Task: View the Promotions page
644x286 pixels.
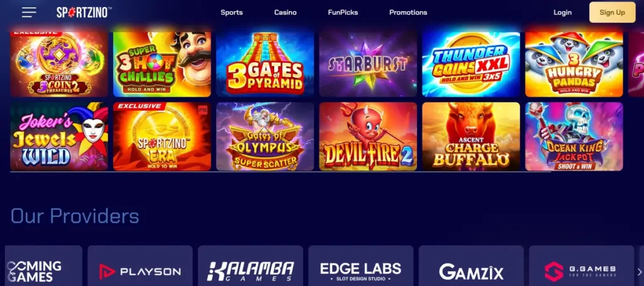Action: click(408, 13)
